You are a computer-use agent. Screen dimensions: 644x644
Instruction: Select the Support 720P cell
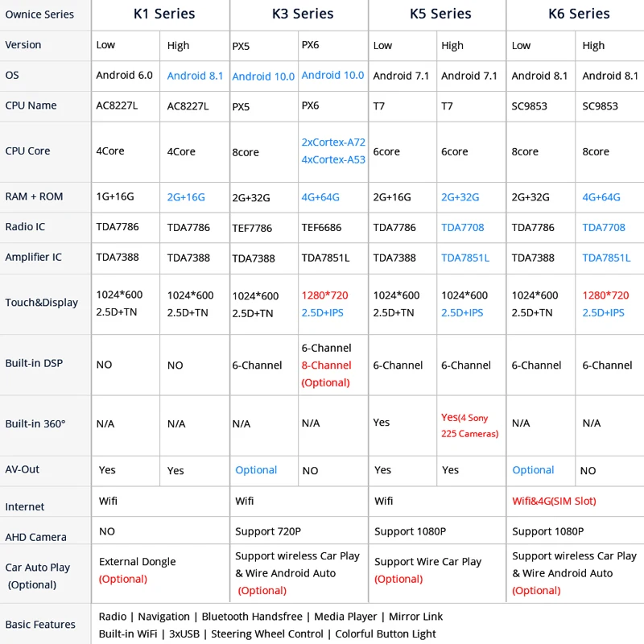[x=268, y=531]
